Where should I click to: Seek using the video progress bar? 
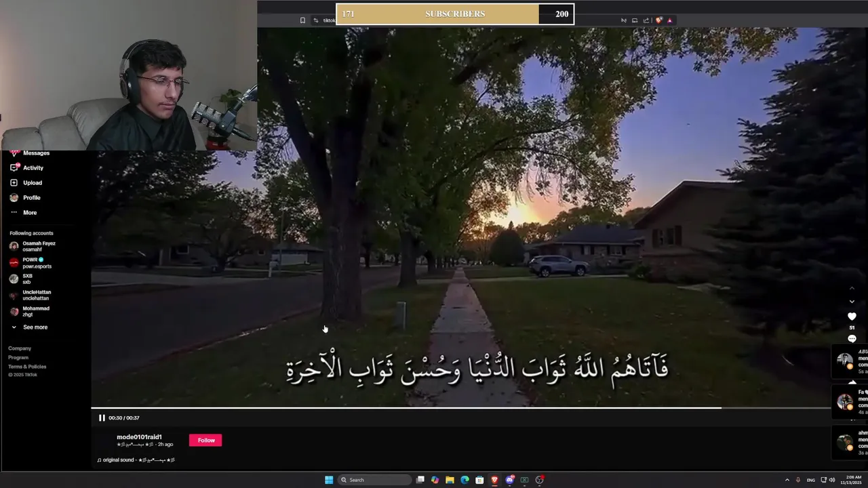coord(460,408)
